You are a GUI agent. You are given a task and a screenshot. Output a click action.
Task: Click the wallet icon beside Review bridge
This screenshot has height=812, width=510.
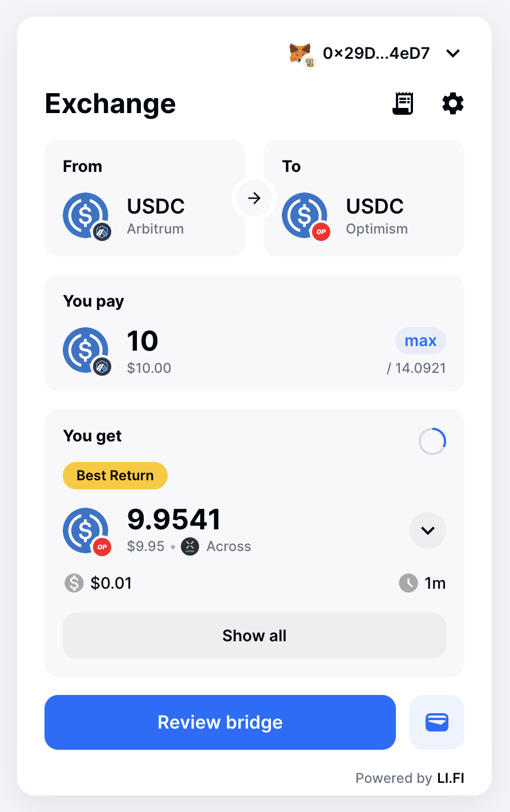pos(437,722)
